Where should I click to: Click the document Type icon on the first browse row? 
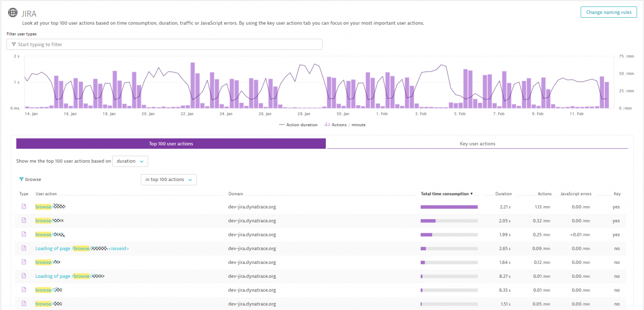24,206
